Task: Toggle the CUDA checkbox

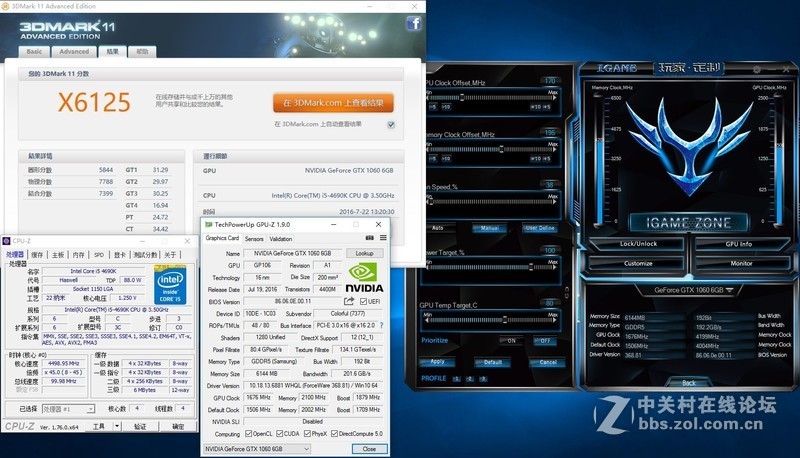Action: [x=280, y=434]
